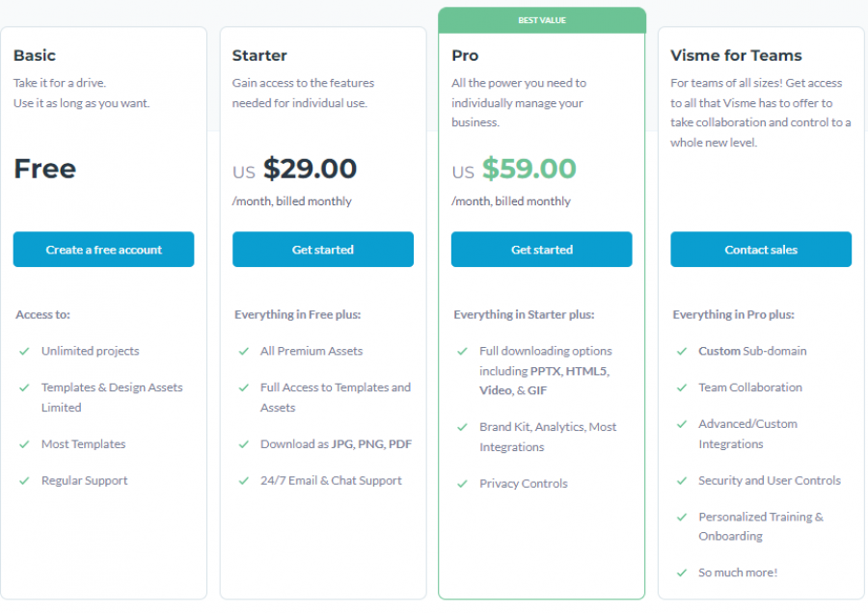Click Get started on the Pro plan
Image resolution: width=868 pixels, height=613 pixels.
point(541,249)
